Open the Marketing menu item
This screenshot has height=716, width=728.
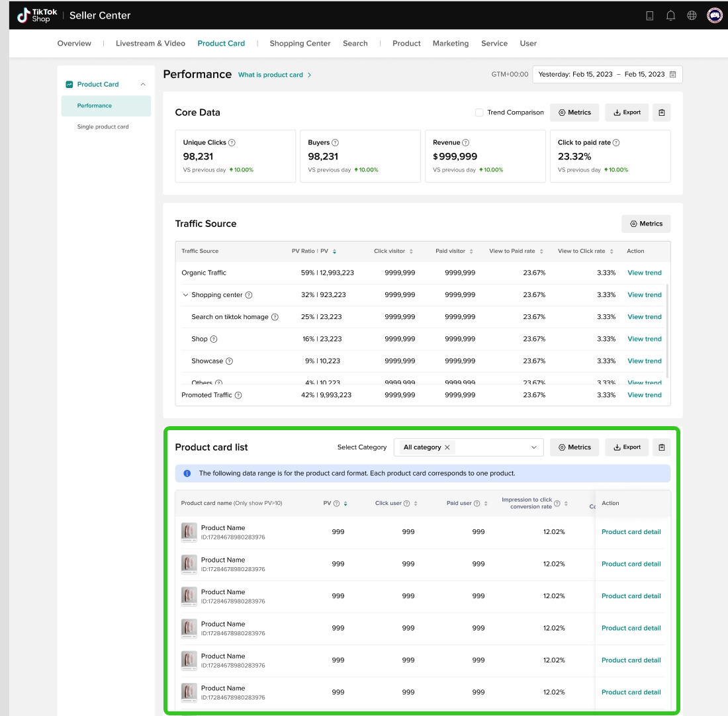(x=450, y=44)
